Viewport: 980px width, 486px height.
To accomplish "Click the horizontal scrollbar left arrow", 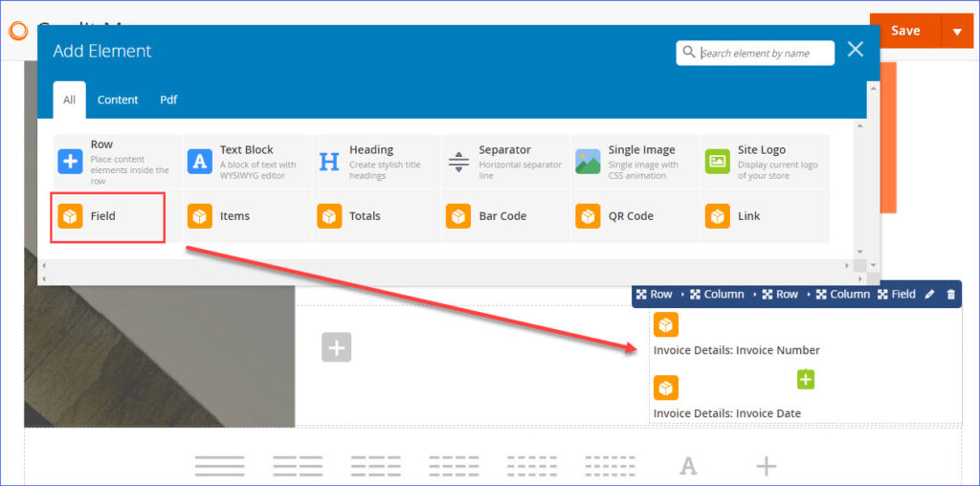I will pos(44,266).
